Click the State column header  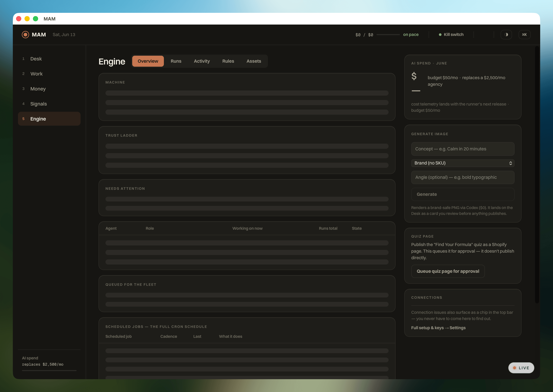click(357, 228)
